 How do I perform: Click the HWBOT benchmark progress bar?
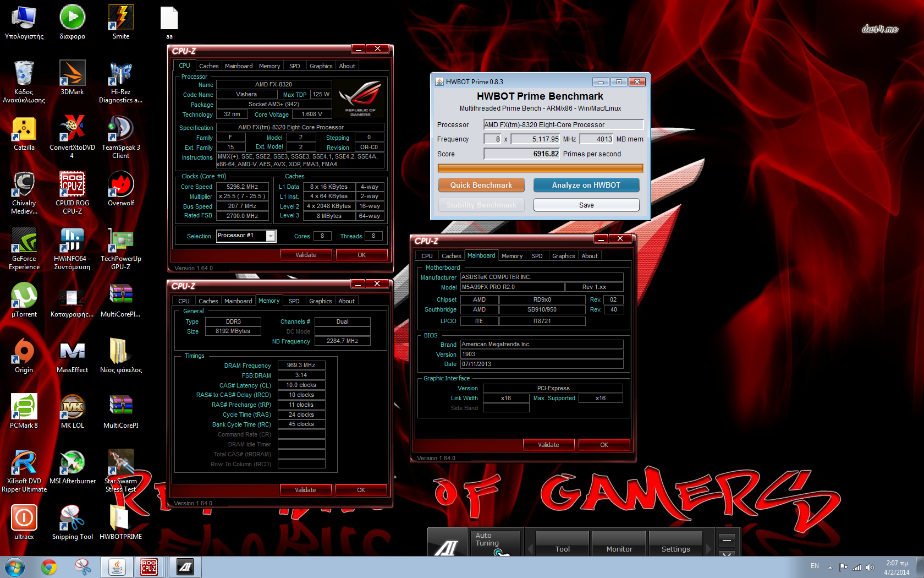(x=541, y=168)
